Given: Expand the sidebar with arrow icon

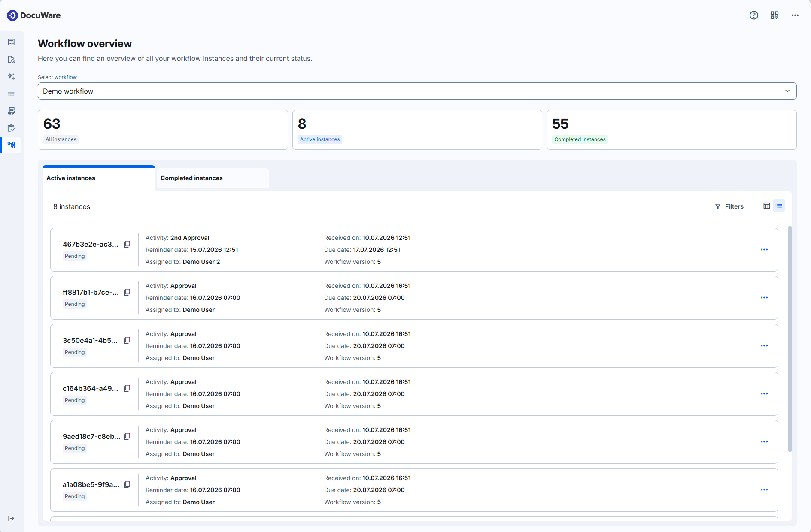Looking at the screenshot, I should 12,518.
